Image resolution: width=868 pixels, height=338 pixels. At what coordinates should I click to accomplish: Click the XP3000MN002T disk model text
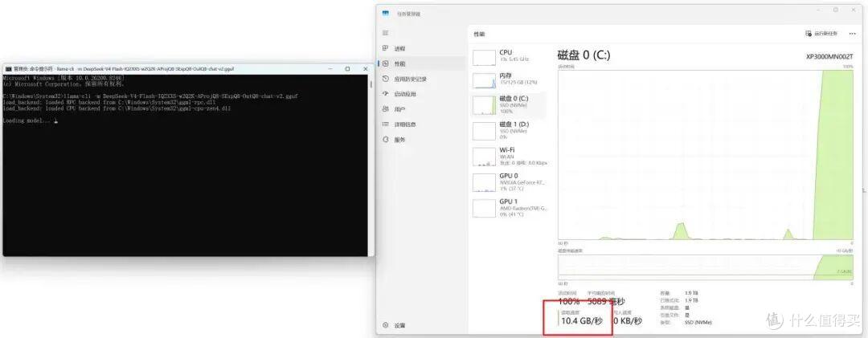(x=829, y=57)
